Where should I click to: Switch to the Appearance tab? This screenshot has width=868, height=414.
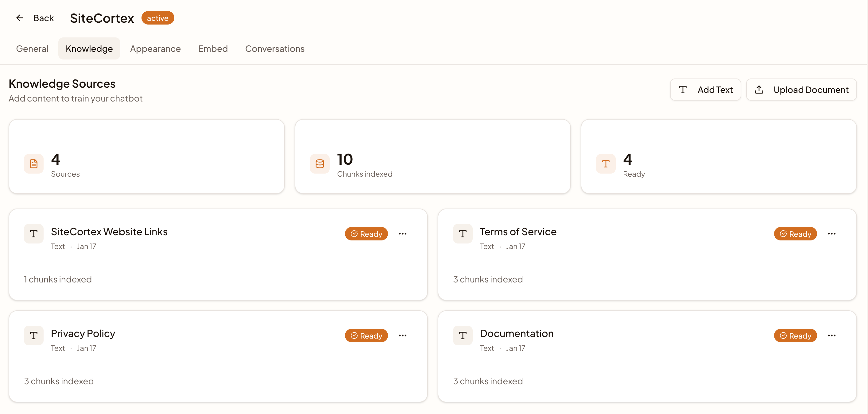pos(155,49)
